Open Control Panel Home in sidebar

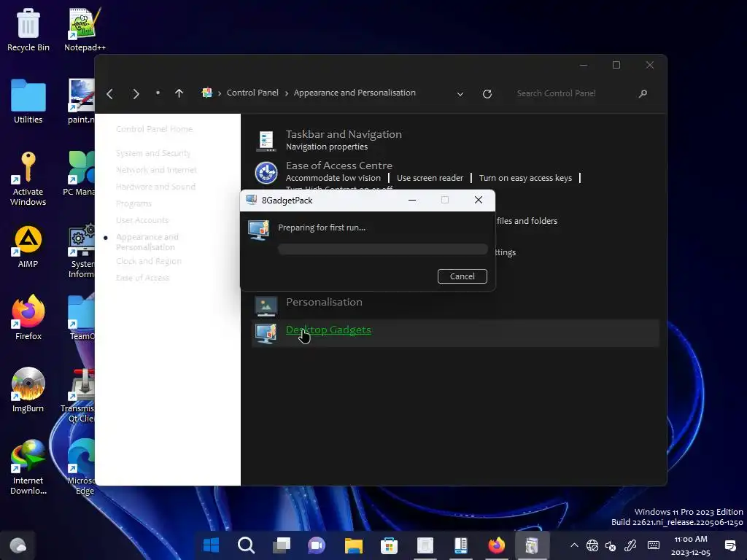tap(155, 129)
